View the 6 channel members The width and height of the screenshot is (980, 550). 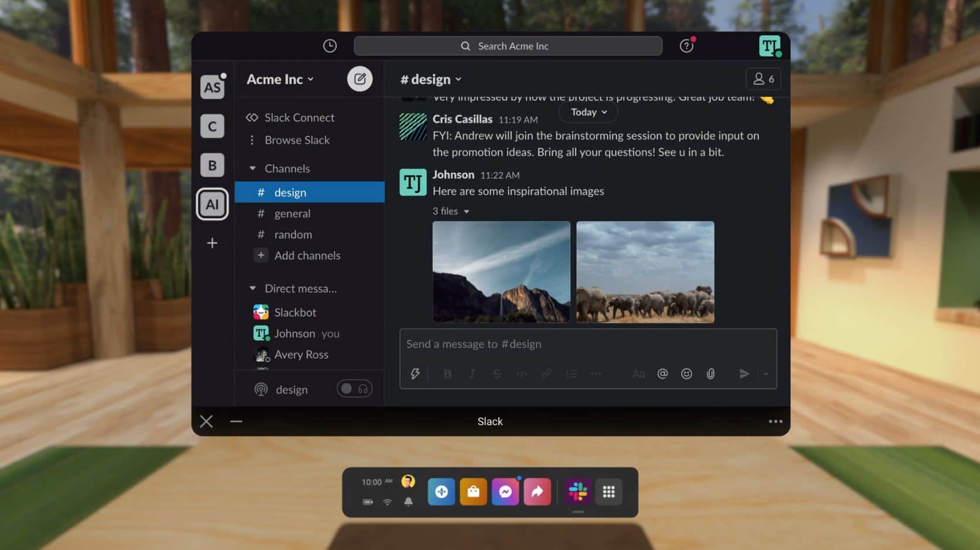point(763,79)
